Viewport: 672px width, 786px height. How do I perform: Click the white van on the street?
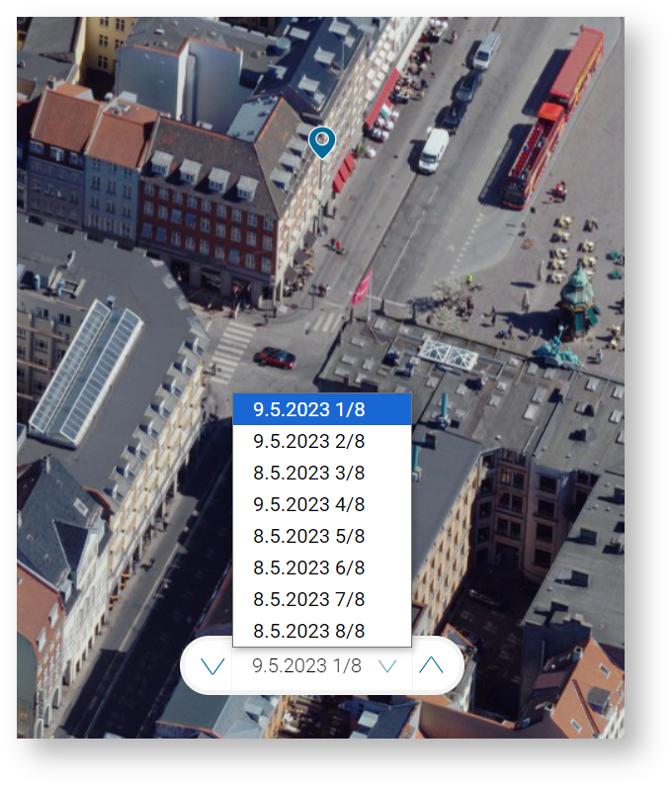point(433,150)
